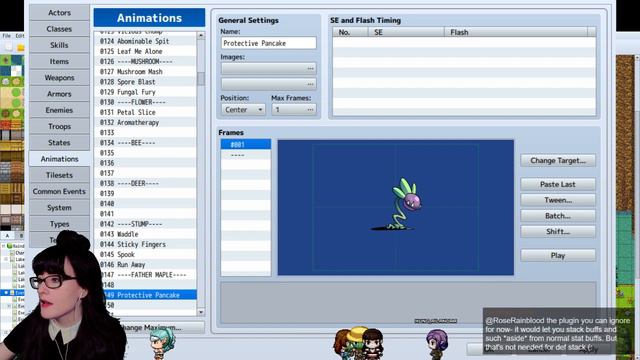This screenshot has height=360, width=640.
Task: Switch to the Skills tab
Action: click(59, 45)
